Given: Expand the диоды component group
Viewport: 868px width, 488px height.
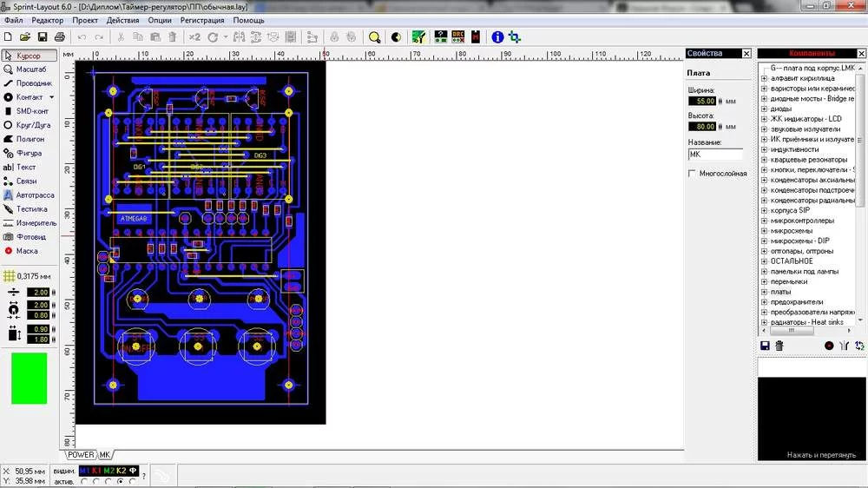Looking at the screenshot, I should (x=764, y=109).
